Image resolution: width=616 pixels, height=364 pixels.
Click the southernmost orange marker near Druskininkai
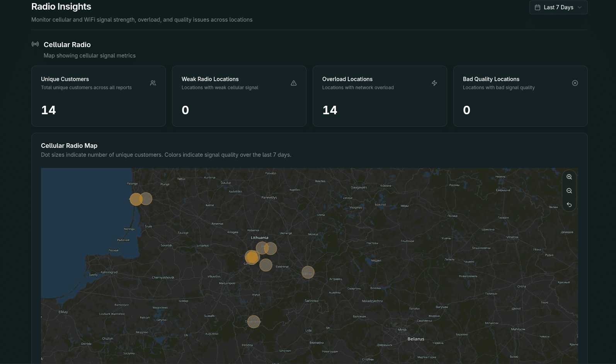click(x=254, y=322)
